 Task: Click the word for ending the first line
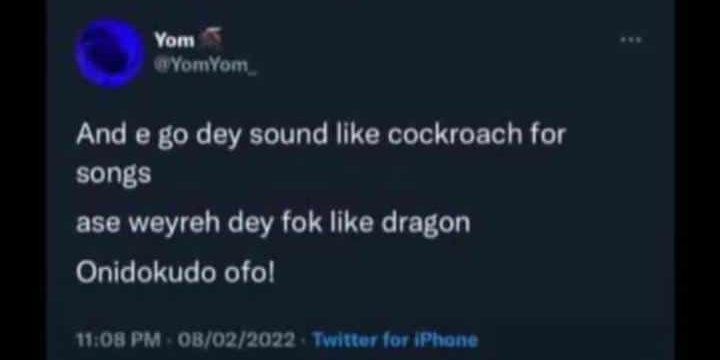548,134
